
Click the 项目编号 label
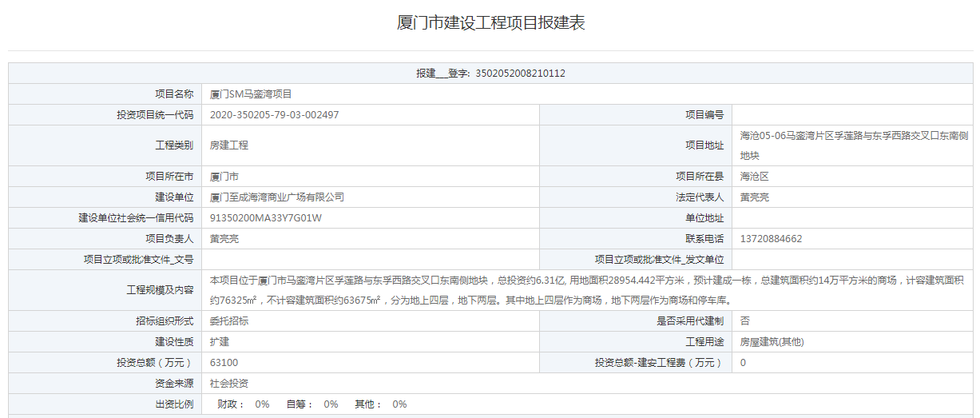point(704,114)
